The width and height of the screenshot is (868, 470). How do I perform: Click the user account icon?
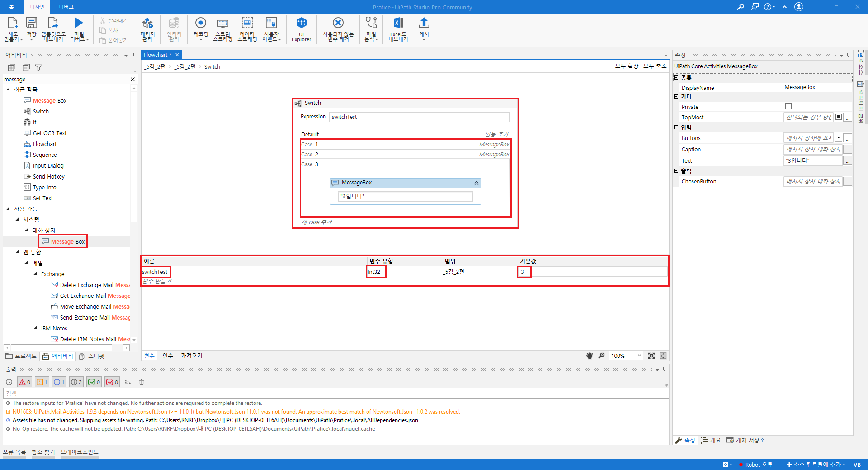[799, 7]
